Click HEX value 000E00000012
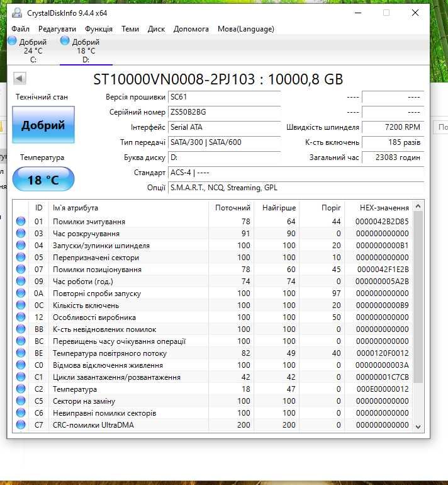 [x=383, y=389]
